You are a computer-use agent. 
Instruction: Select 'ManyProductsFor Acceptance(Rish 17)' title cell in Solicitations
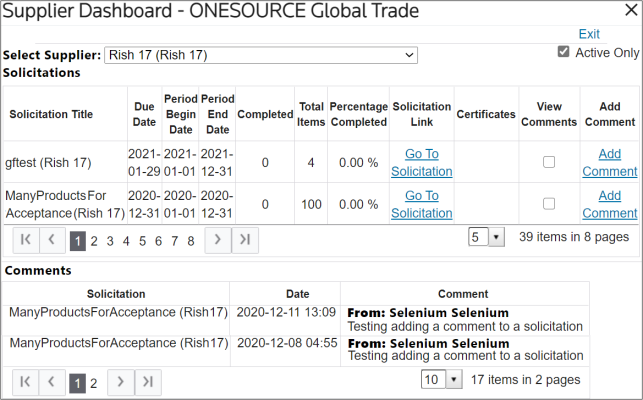point(65,204)
